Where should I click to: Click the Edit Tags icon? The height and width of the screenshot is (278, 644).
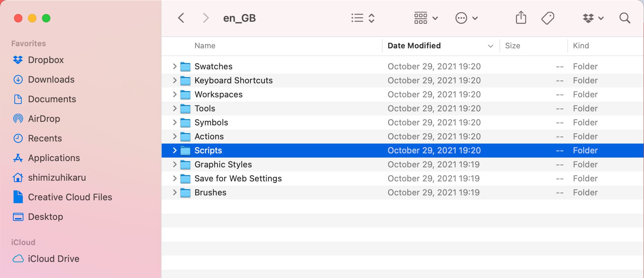[x=547, y=18]
